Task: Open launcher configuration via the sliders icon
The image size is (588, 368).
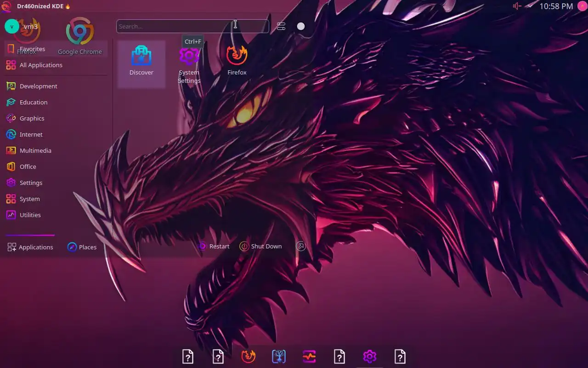Action: tap(281, 26)
